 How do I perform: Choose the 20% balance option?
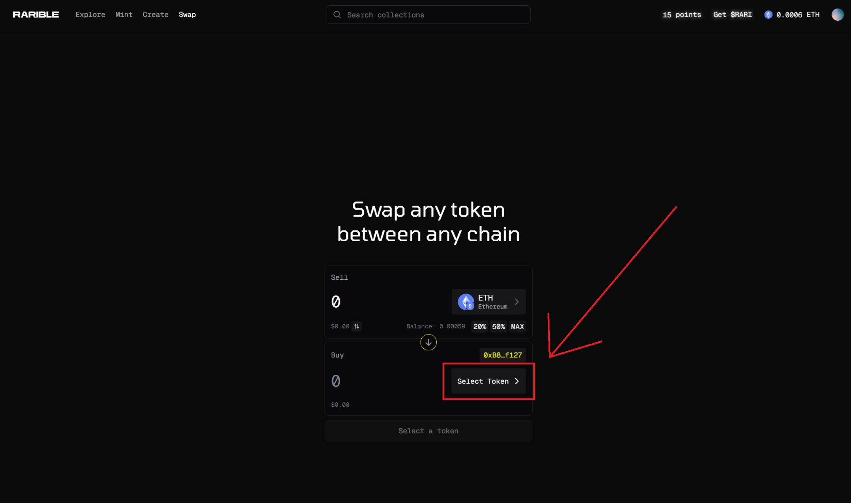tap(480, 326)
